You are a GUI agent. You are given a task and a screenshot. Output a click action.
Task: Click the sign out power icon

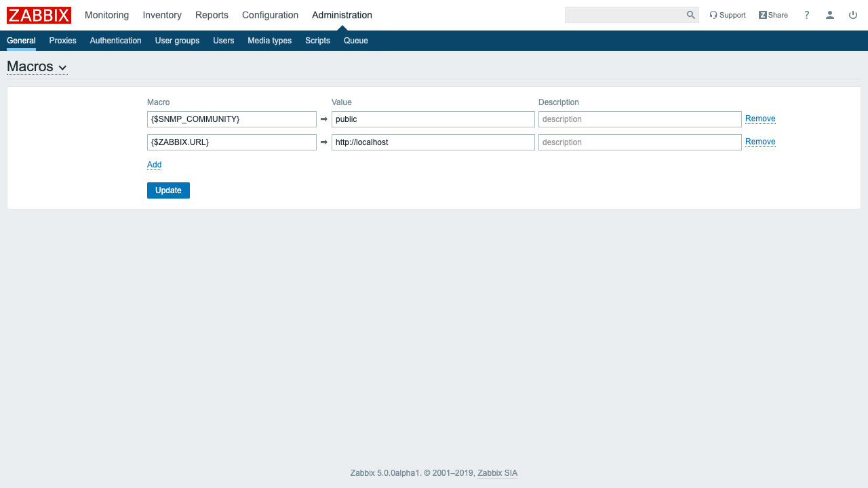point(853,15)
